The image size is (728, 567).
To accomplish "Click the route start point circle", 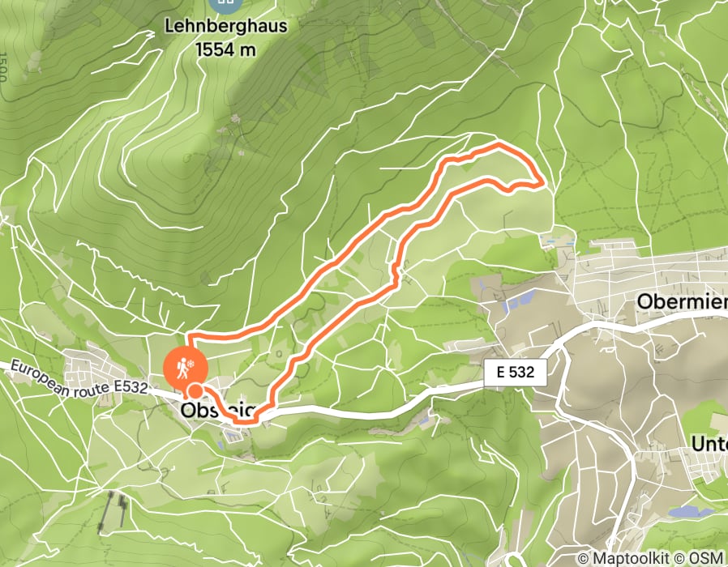I will pos(195,391).
